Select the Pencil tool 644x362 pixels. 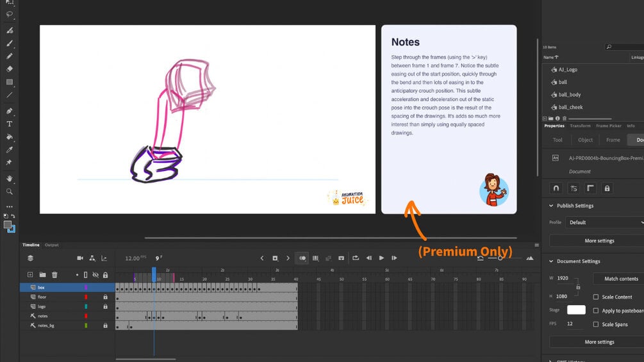10,56
